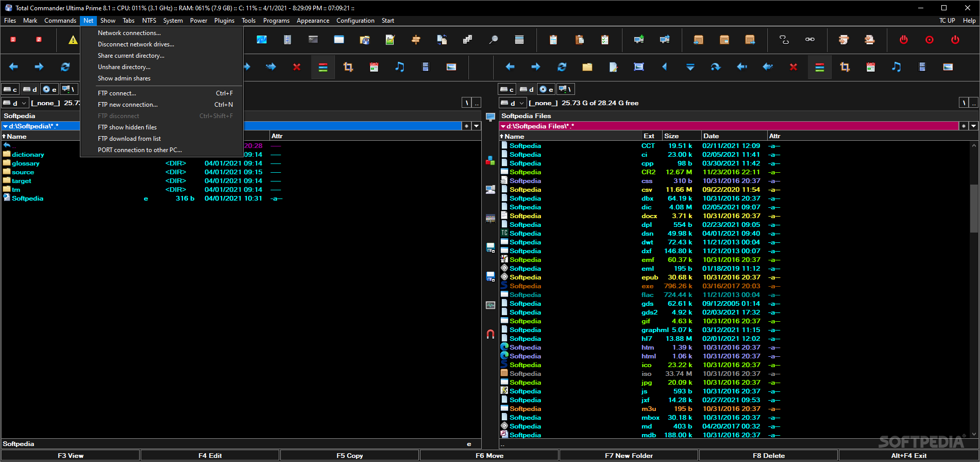Click the clipboard with green checkmarks icon
This screenshot has height=462, width=980.
[x=605, y=40]
